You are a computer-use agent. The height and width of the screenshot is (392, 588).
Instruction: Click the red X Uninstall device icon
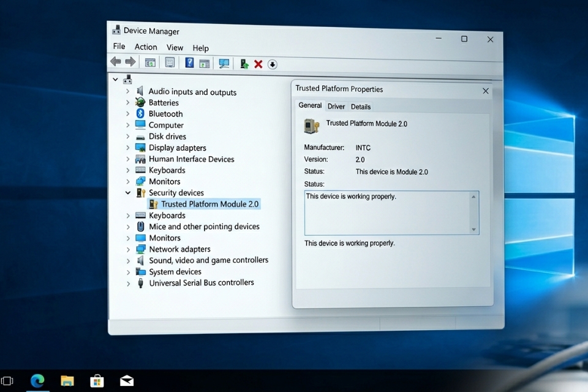coord(258,64)
